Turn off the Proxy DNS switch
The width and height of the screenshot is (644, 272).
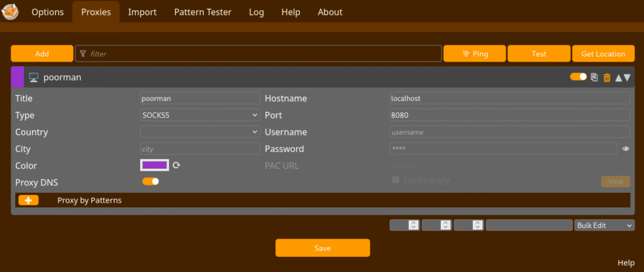(x=150, y=182)
